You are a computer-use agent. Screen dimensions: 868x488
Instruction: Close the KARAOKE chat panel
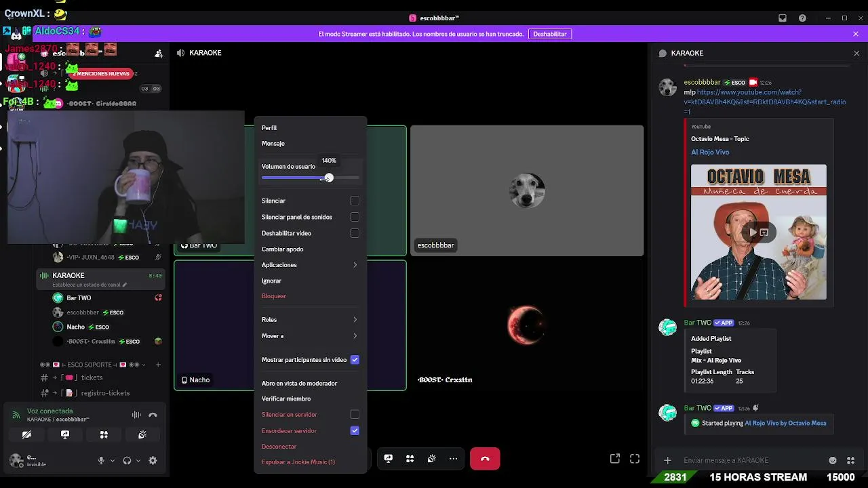point(856,53)
